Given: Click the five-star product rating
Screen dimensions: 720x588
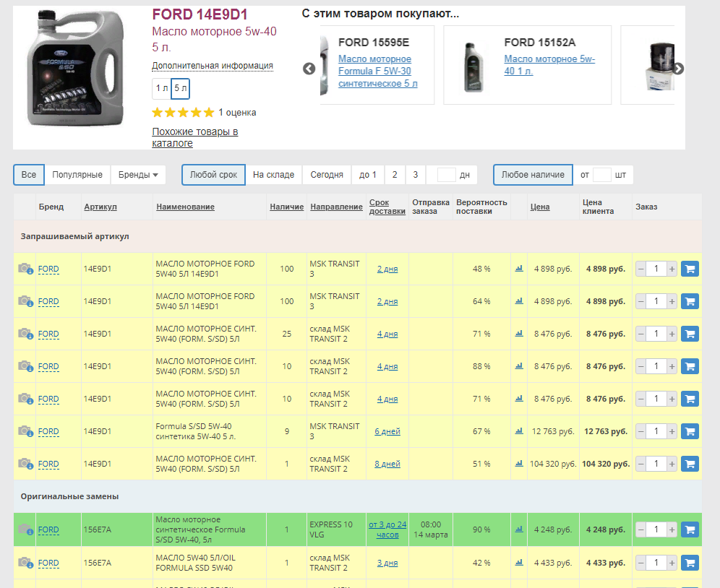Looking at the screenshot, I should pos(183,113).
